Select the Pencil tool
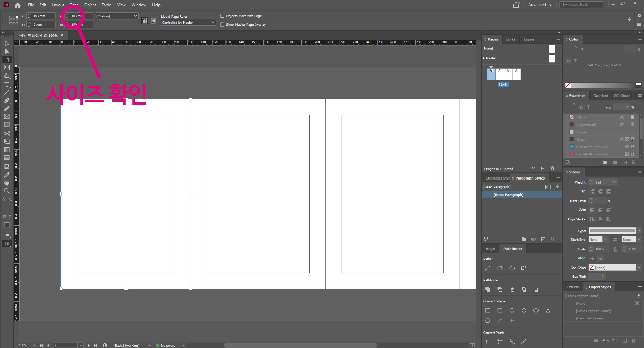 tap(7, 109)
